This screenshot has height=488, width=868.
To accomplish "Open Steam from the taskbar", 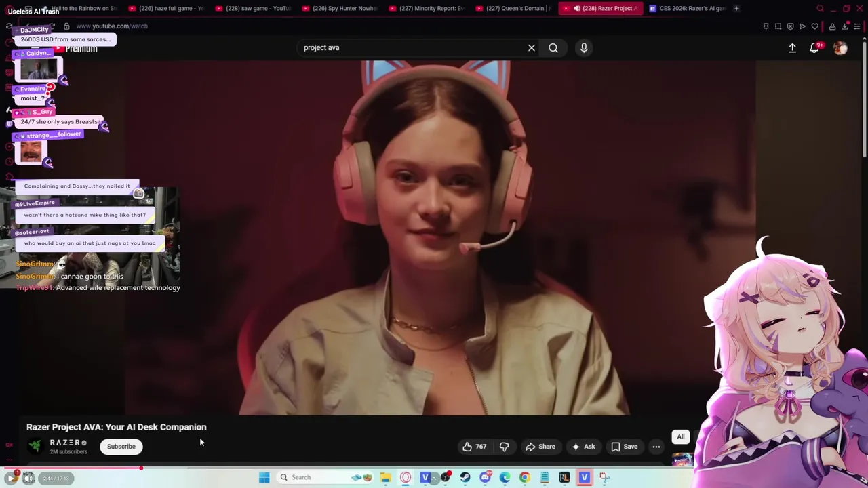I will pos(465,477).
